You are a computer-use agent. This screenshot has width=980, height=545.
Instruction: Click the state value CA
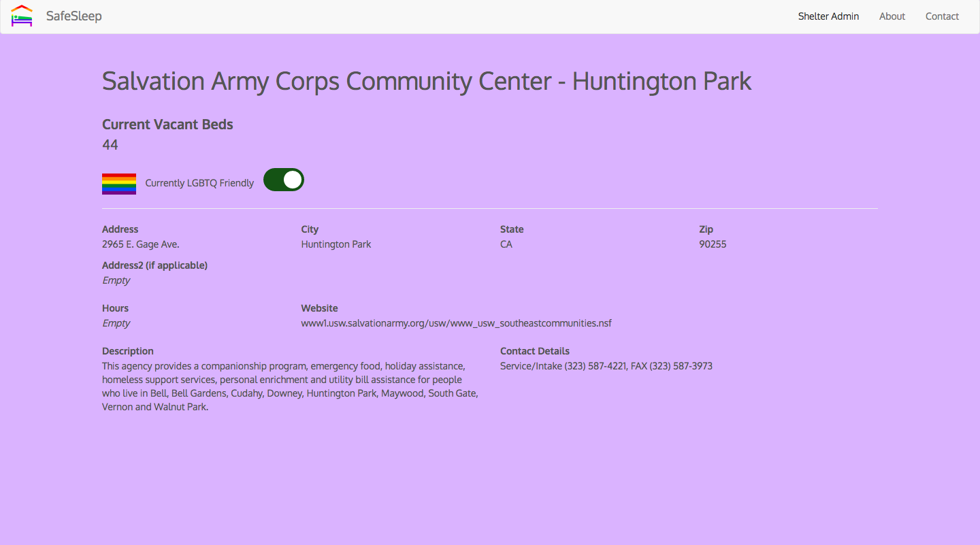(506, 244)
